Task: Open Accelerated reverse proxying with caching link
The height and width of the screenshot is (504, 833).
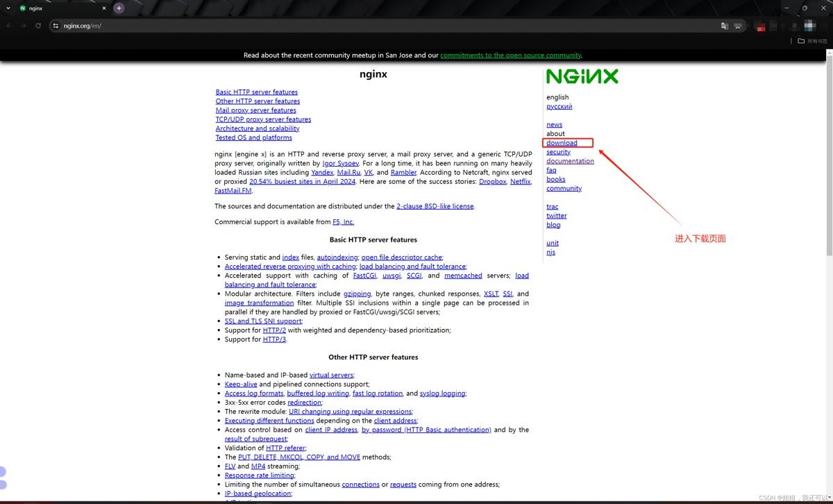Action: tap(290, 267)
